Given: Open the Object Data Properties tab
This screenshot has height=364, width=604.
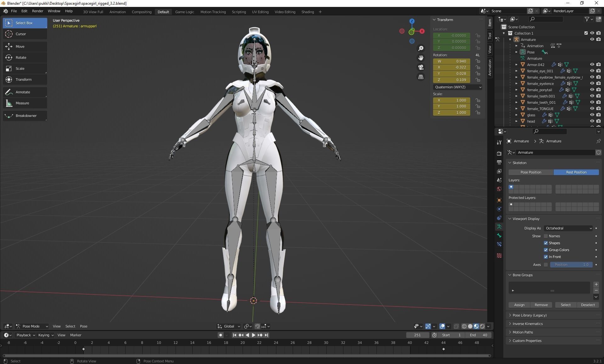Looking at the screenshot, I should pyautogui.click(x=499, y=226).
